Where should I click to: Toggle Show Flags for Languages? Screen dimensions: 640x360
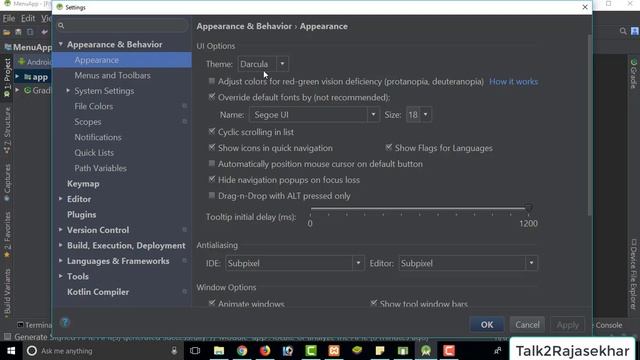click(x=388, y=147)
